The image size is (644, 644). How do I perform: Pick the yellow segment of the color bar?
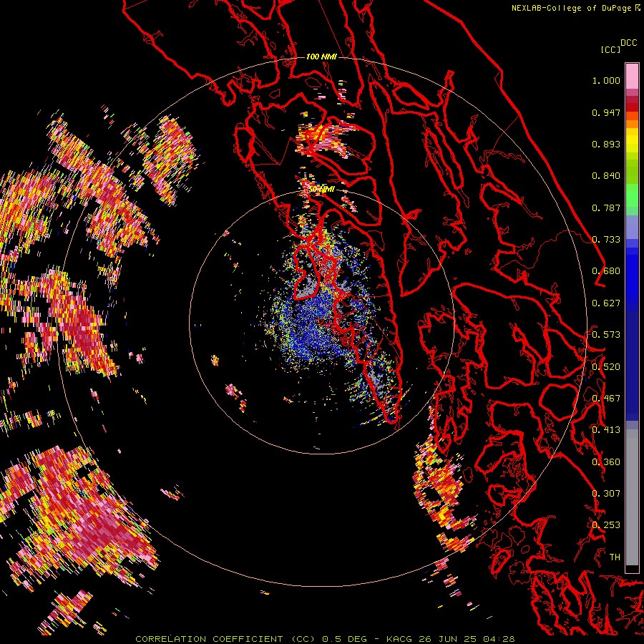[x=632, y=141]
